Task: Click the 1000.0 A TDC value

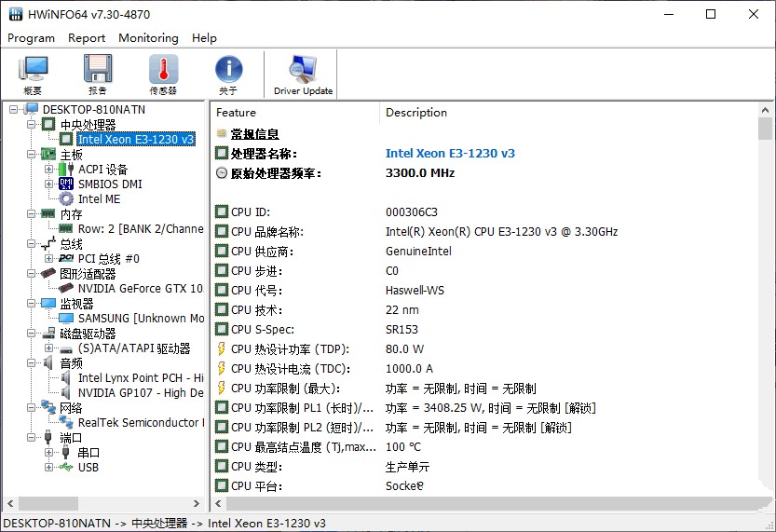Action: [409, 369]
